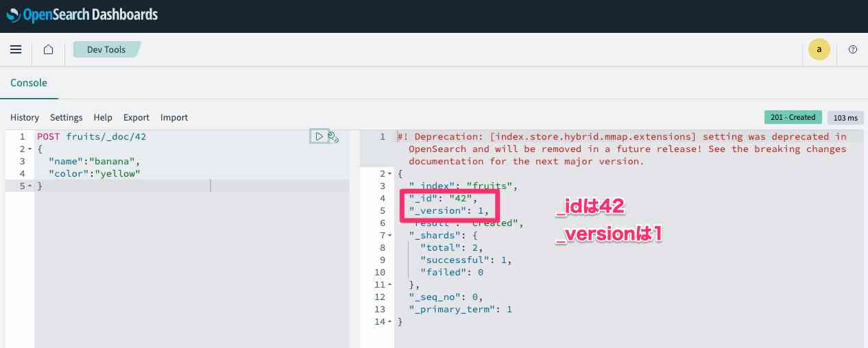The width and height of the screenshot is (868, 348).
Task: Open the help icon in header
Action: click(853, 49)
